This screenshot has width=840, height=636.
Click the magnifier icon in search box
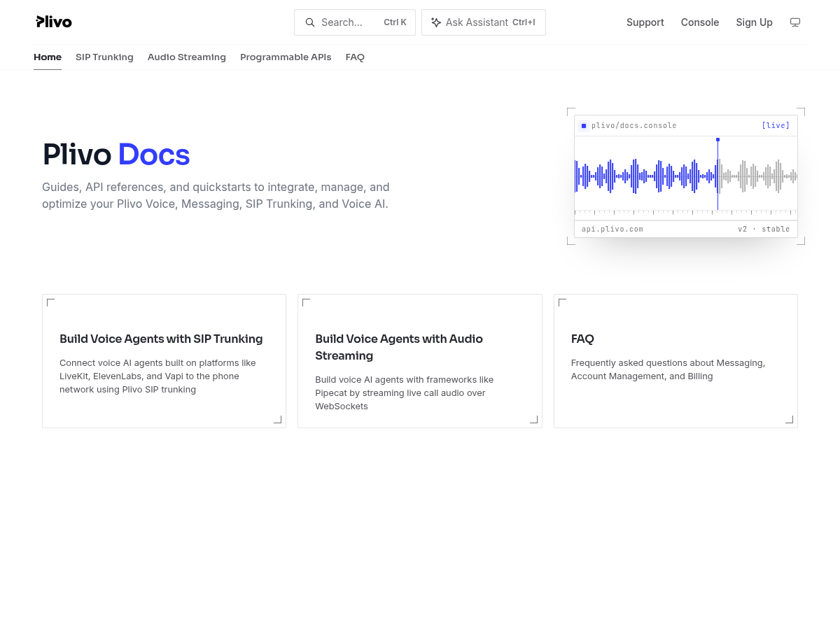pos(310,22)
